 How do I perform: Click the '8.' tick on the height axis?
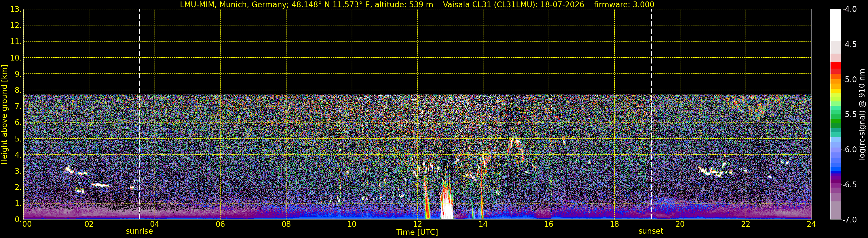tap(18, 90)
